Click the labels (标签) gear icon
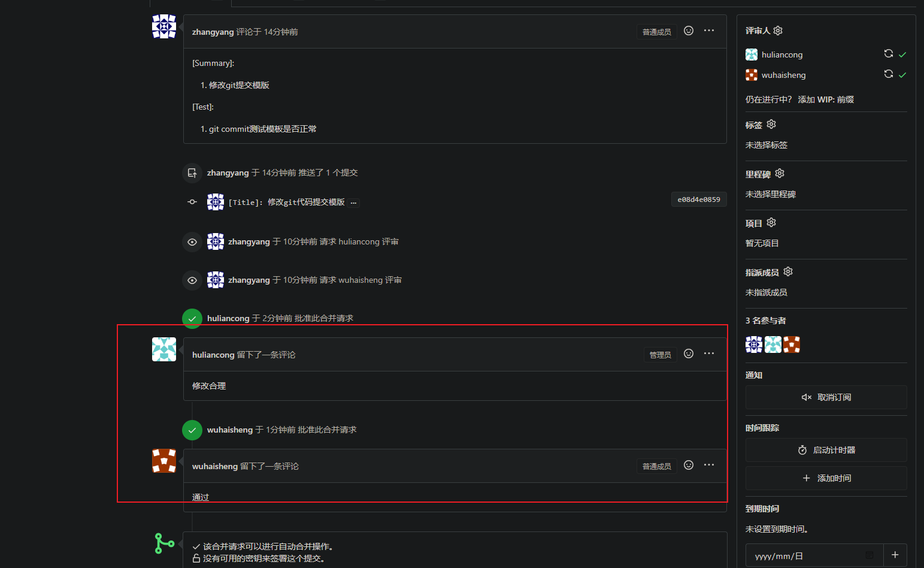Viewport: 924px width, 568px height. [x=771, y=124]
